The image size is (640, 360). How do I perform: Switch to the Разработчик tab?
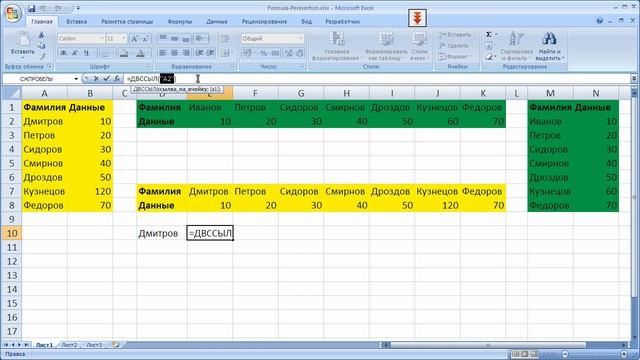pos(342,22)
